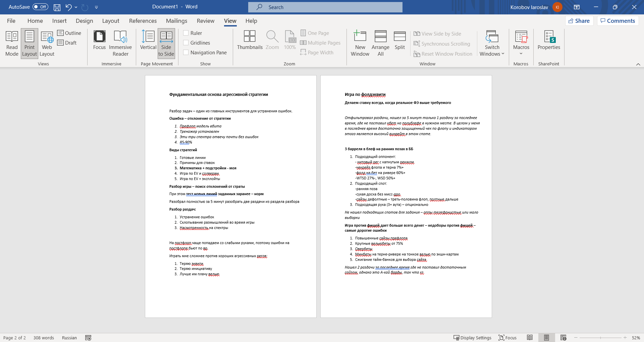644x342 pixels.
Task: Click Page 2 of 2 indicator
Action: pos(14,338)
